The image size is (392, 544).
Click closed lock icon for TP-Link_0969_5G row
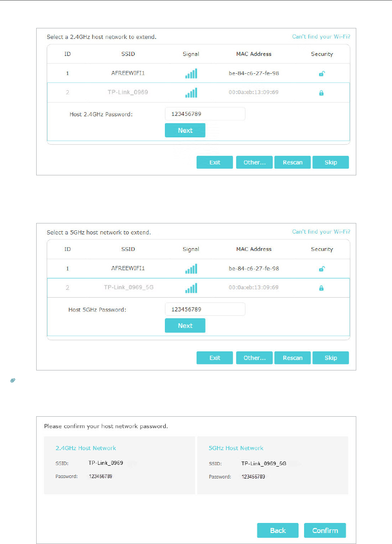click(321, 288)
